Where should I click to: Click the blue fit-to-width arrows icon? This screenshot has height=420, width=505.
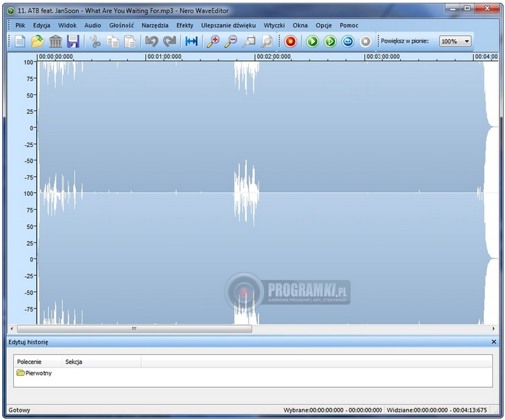point(191,41)
